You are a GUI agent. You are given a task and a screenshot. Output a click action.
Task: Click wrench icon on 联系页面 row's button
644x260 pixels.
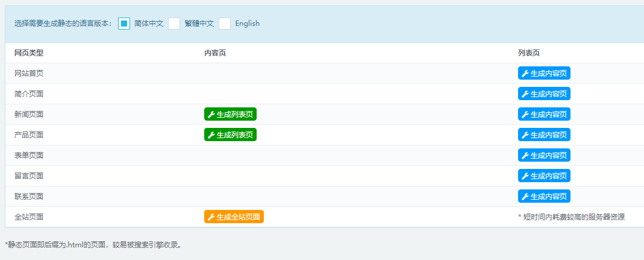(525, 197)
